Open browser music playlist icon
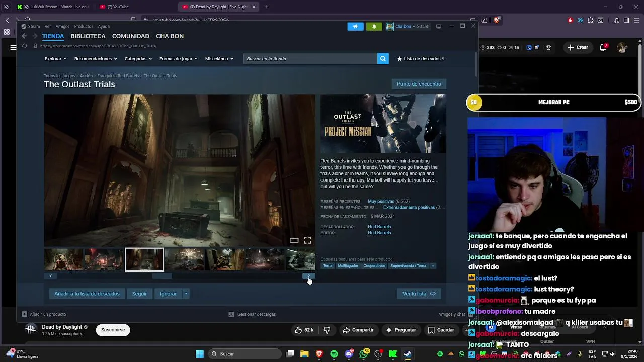644x362 pixels. (617, 20)
